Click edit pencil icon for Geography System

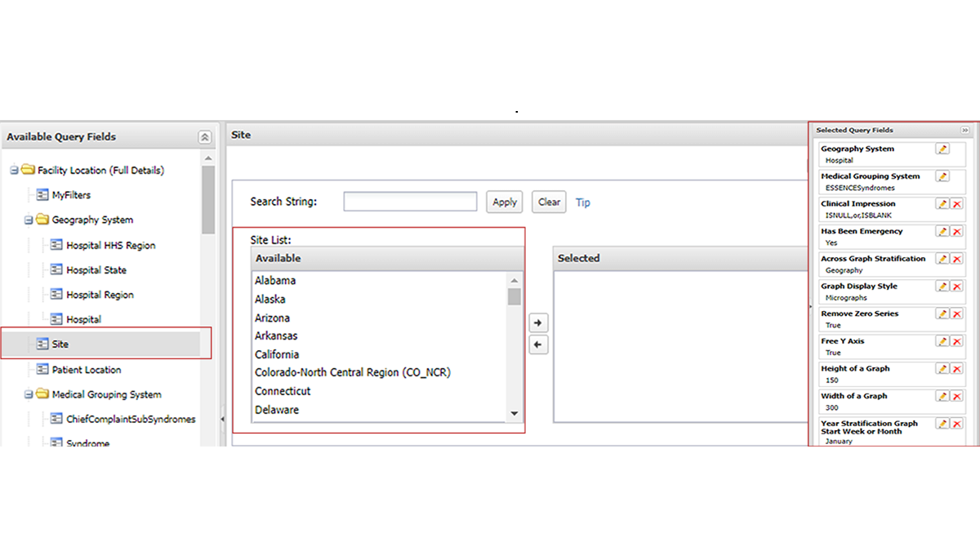pos(942,149)
